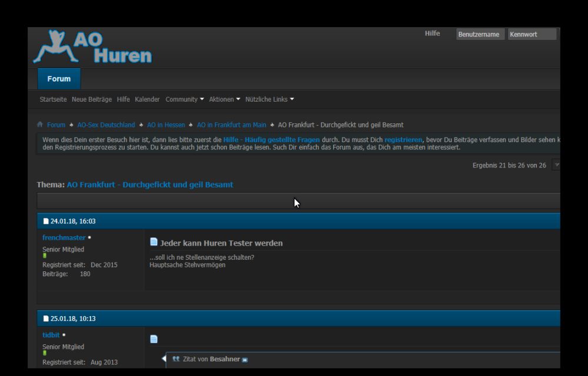
Task: Go to Kalender in the navigation bar
Action: (x=147, y=99)
